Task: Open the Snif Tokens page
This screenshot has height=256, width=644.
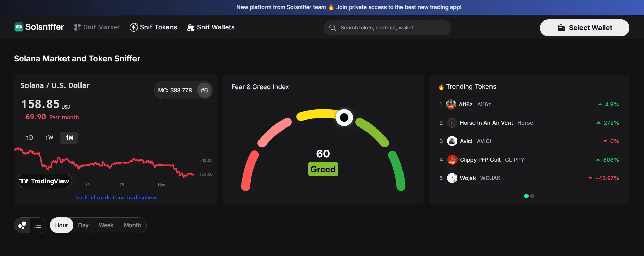Action: click(154, 27)
